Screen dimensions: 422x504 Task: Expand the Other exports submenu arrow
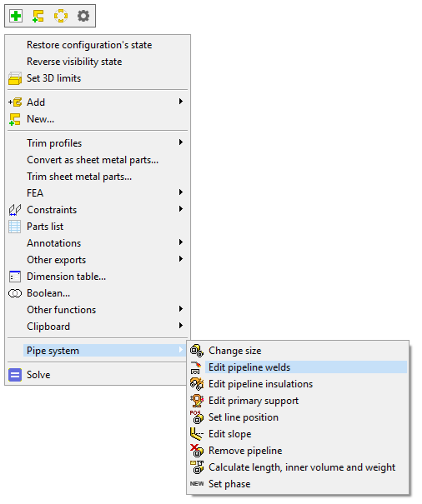coord(181,259)
